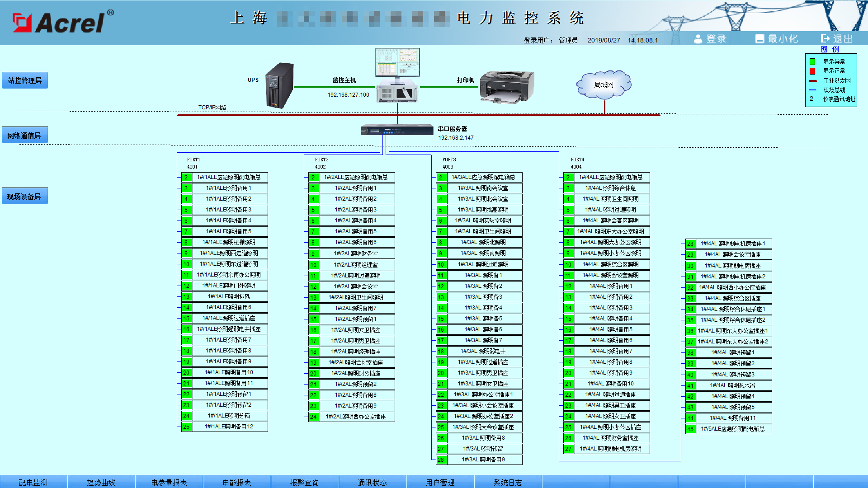Click the monitoring host computer icon
868x488 pixels.
pos(397,76)
